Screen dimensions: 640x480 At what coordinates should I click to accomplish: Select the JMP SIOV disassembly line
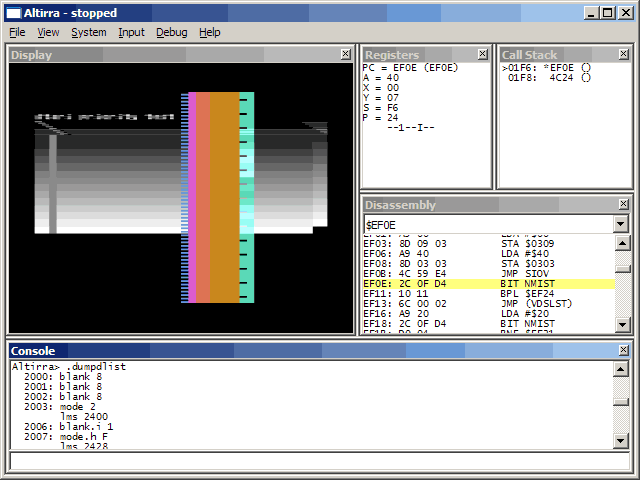[x=488, y=273]
